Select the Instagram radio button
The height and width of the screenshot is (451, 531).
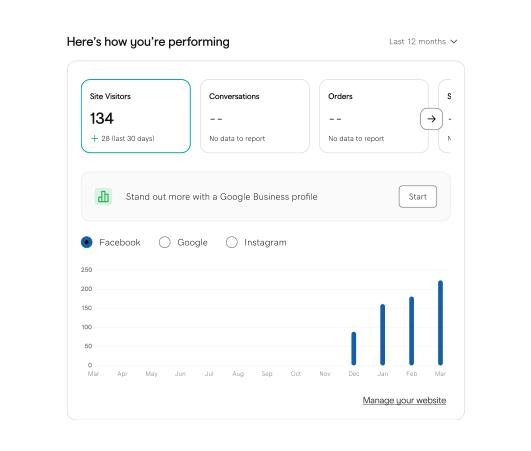232,242
